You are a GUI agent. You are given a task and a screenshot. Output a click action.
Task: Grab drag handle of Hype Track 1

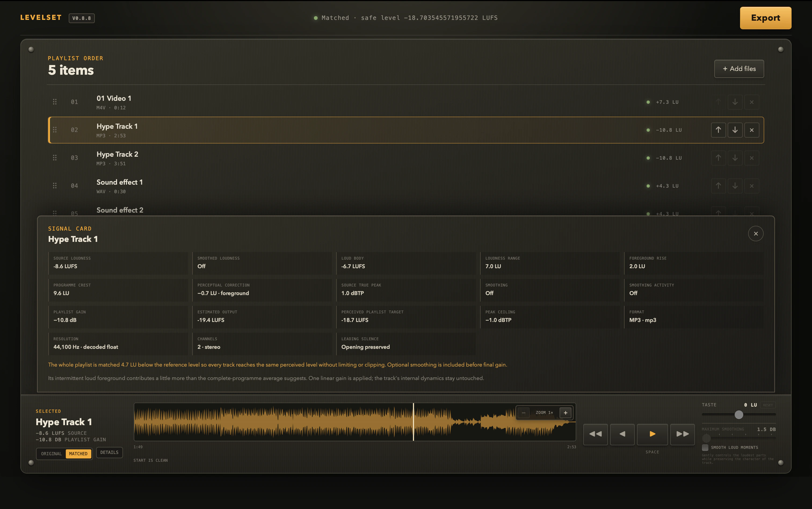click(55, 130)
